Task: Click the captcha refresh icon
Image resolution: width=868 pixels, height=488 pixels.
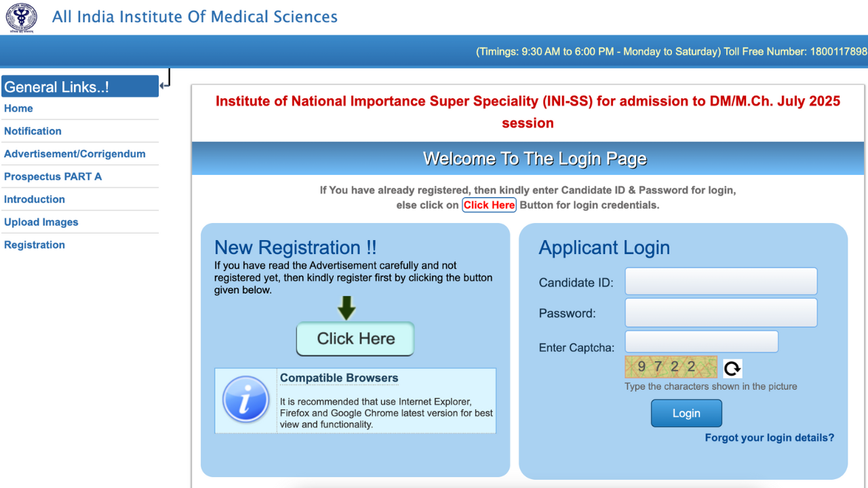Action: point(732,368)
